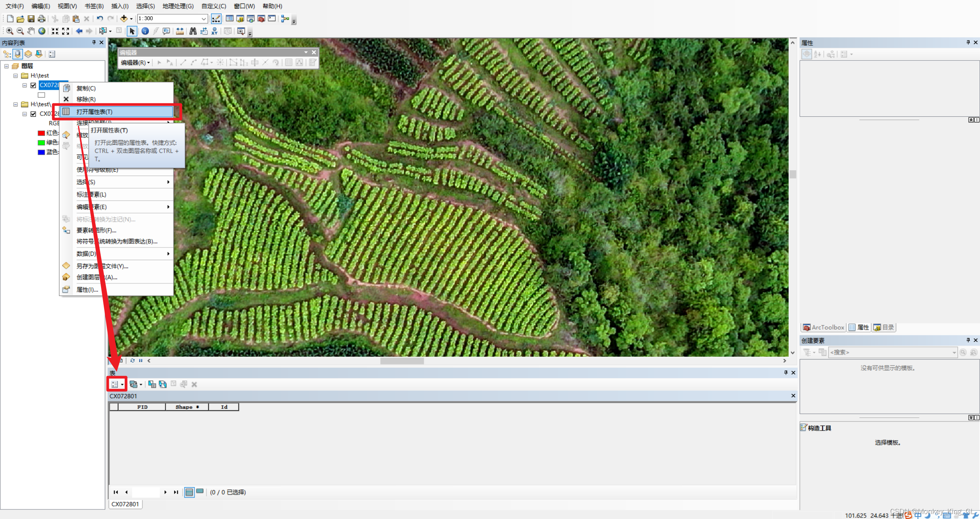The image size is (980, 519).
Task: Click the Add Data yellow plus icon
Action: coord(124,18)
